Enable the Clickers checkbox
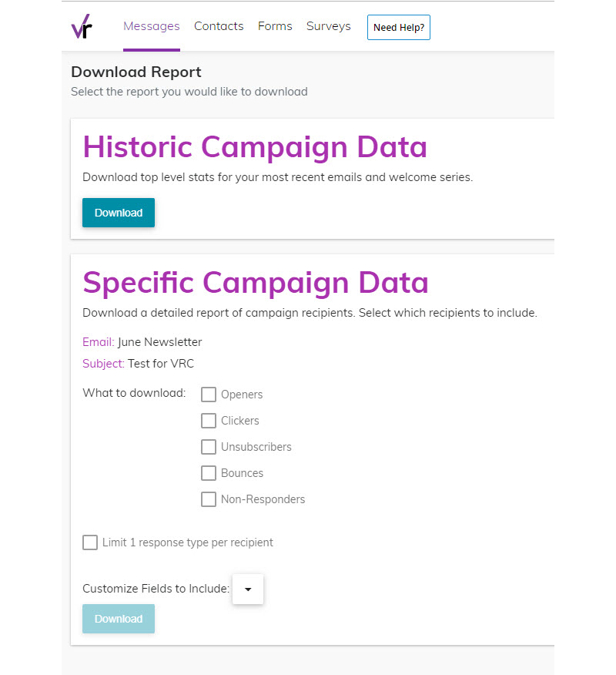Image resolution: width=616 pixels, height=675 pixels. (209, 421)
